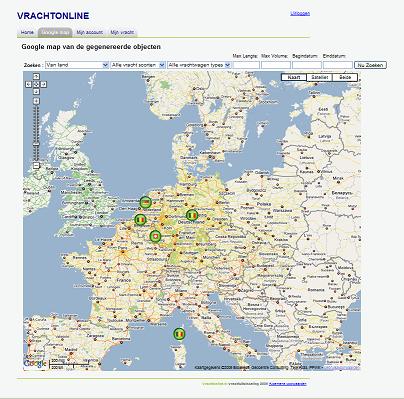Pan the map left with the arrow button
Image resolution: width=404 pixels, height=399 pixels.
click(x=29, y=84)
